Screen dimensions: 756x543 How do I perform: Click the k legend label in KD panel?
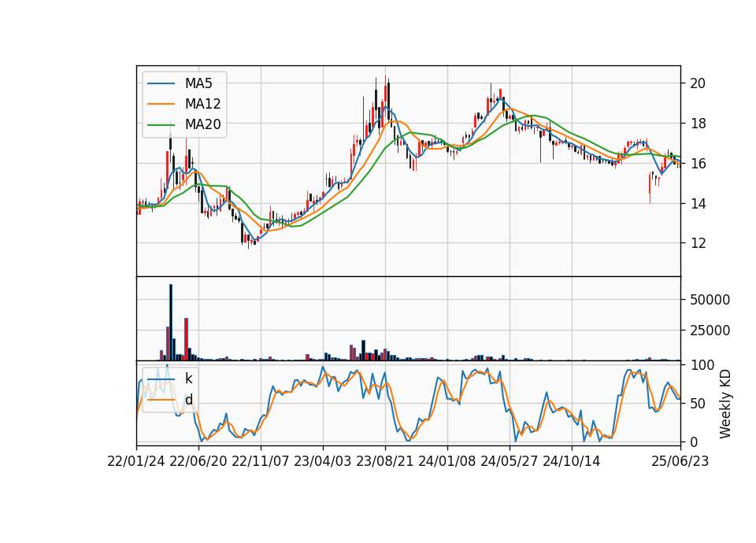(x=188, y=379)
